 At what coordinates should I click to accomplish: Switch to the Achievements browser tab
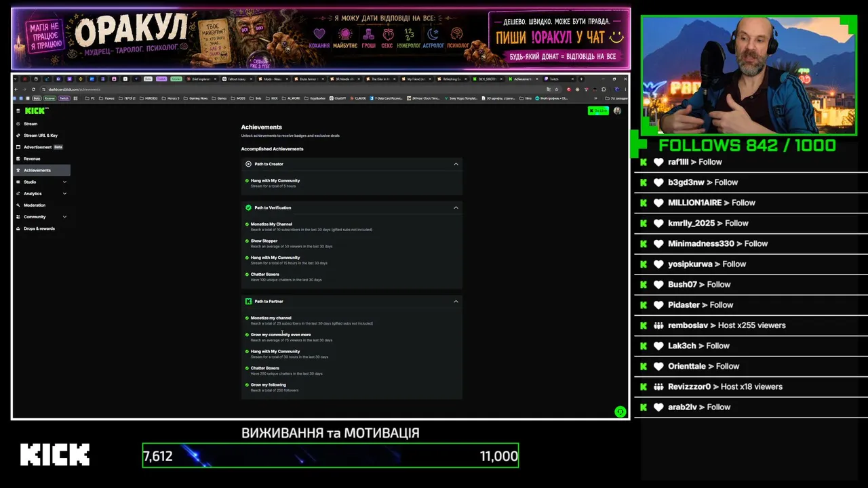[x=526, y=79]
